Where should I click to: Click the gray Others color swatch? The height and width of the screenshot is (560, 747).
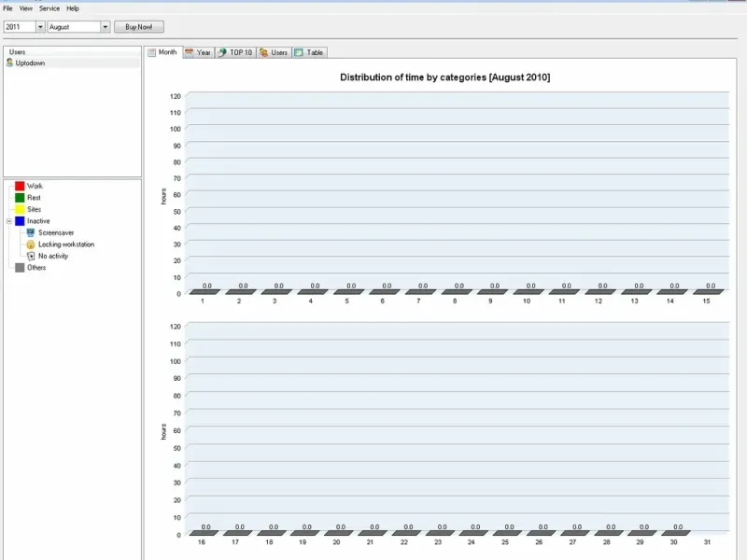[x=20, y=268]
